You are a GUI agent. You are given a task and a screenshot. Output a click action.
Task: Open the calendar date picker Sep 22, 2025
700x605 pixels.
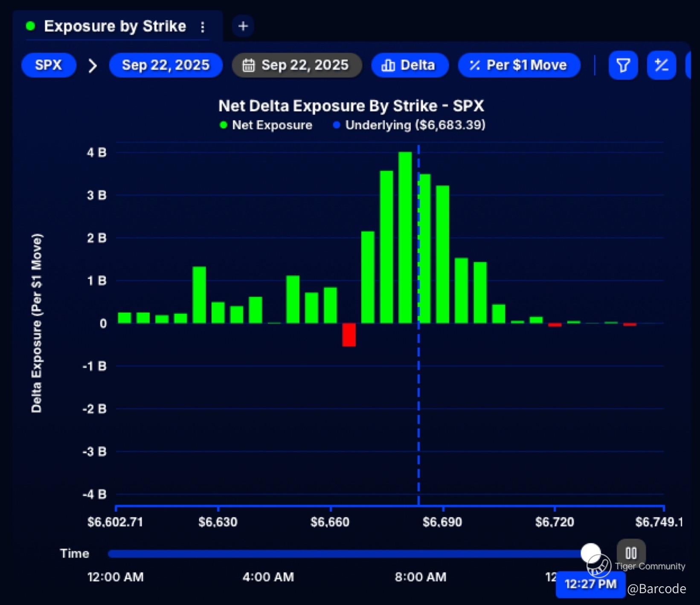(x=297, y=65)
